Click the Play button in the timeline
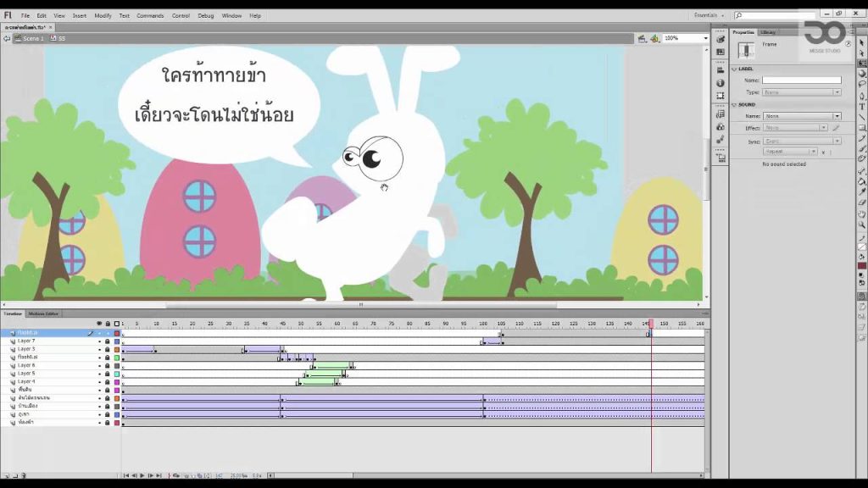Image resolution: width=868 pixels, height=488 pixels. pyautogui.click(x=142, y=475)
